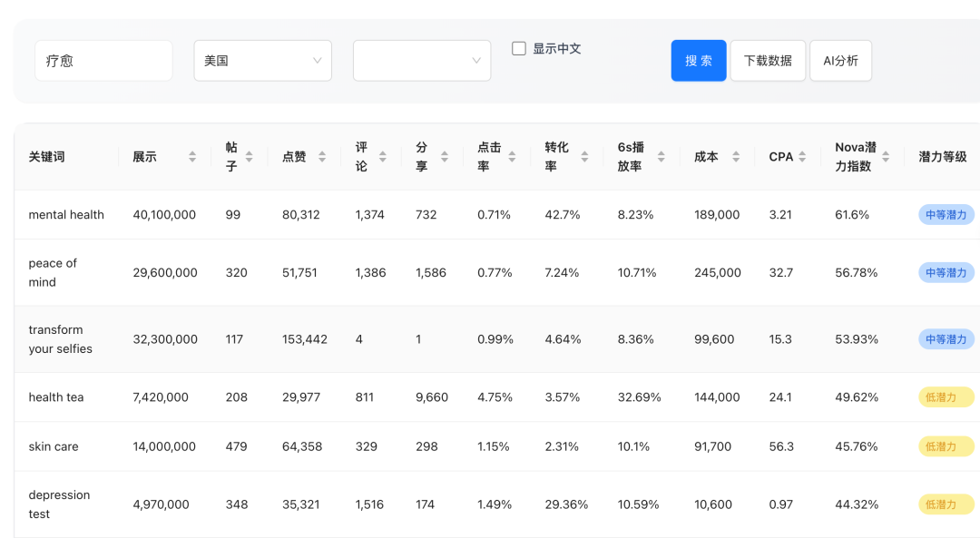
Task: Sort by the Nova潜力指数 column arrows
Action: point(886,157)
